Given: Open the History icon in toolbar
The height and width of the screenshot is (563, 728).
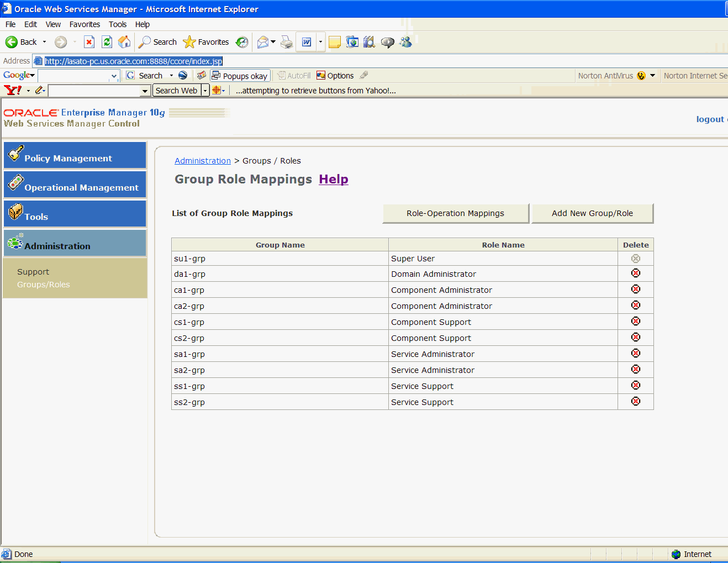Looking at the screenshot, I should pyautogui.click(x=242, y=42).
